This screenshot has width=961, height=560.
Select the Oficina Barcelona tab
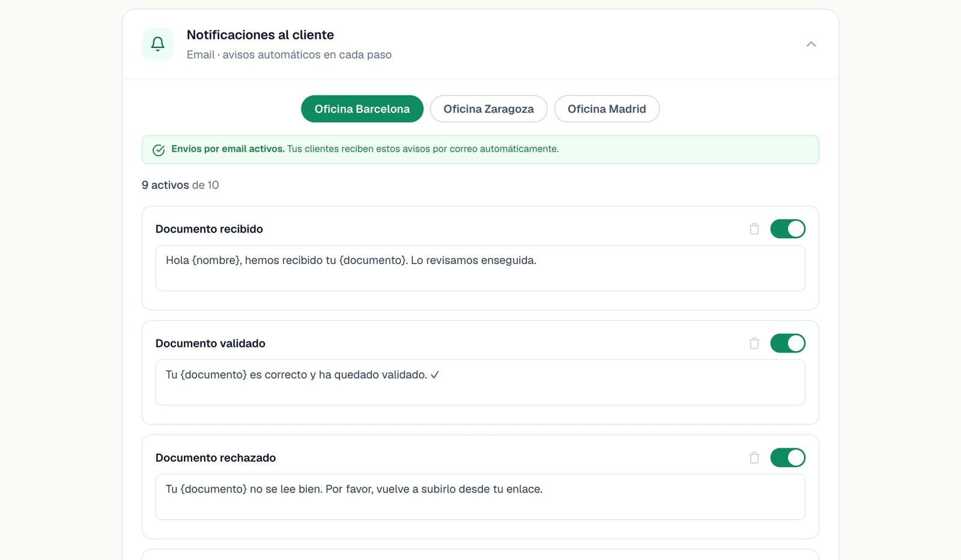pos(362,109)
